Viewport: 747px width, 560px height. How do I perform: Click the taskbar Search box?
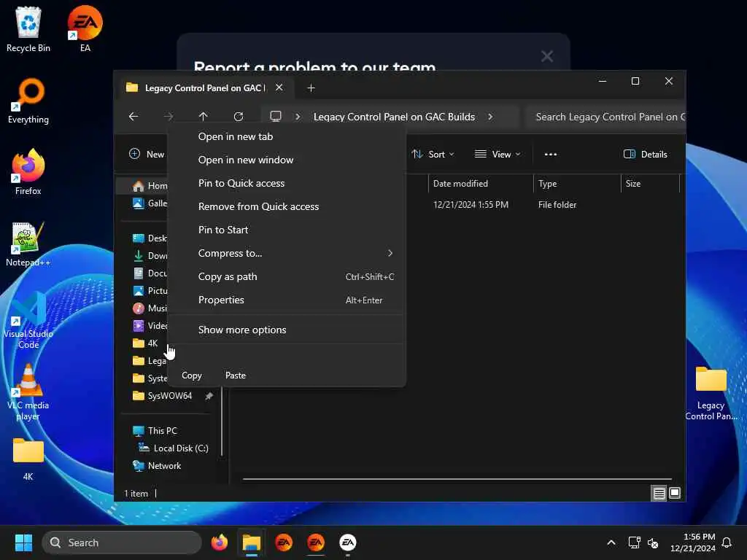click(x=122, y=542)
